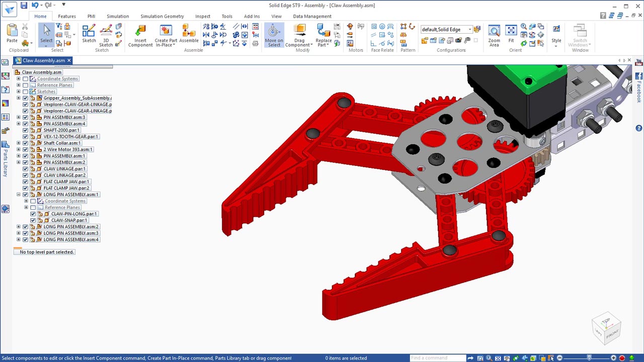Click the 3D Sketch tool
Viewport: 644px width, 362px height.
tap(106, 34)
